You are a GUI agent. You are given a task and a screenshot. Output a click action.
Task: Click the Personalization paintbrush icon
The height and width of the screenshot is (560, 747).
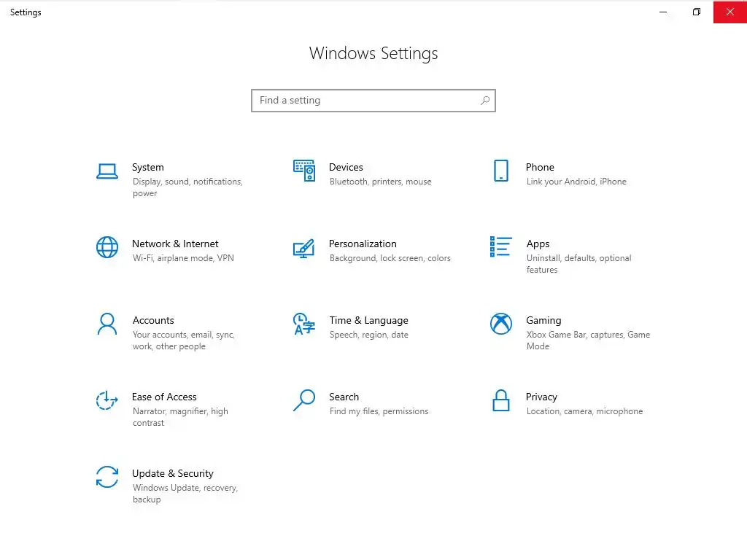point(304,248)
